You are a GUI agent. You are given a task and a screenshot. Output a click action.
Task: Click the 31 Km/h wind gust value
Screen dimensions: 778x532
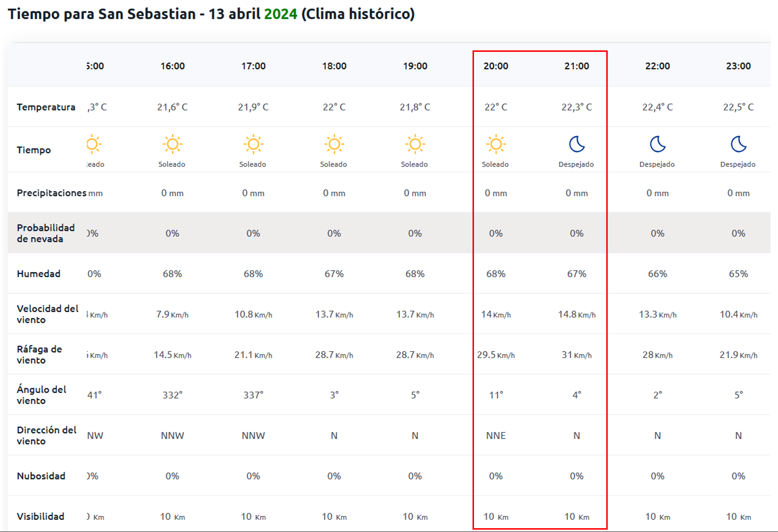tap(577, 355)
